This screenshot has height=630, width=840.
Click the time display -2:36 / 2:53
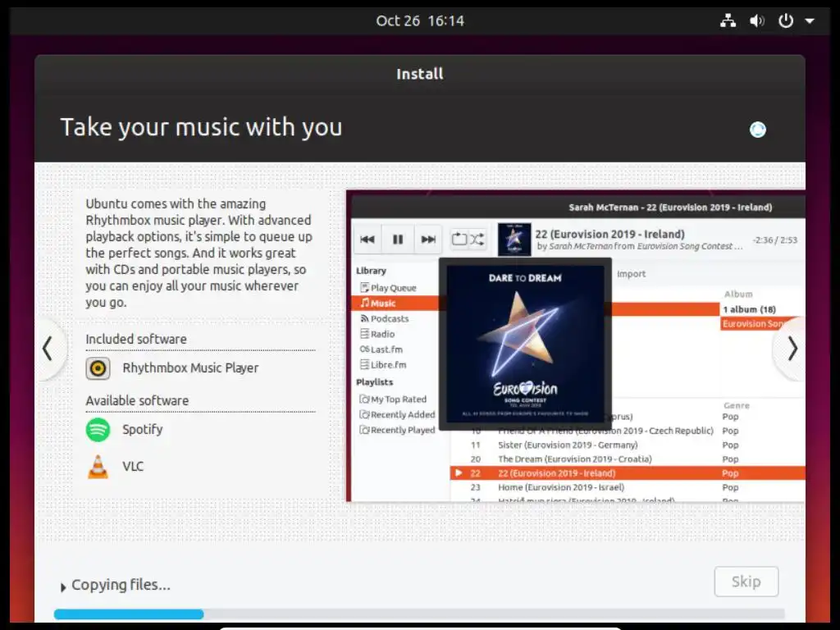[x=774, y=240]
